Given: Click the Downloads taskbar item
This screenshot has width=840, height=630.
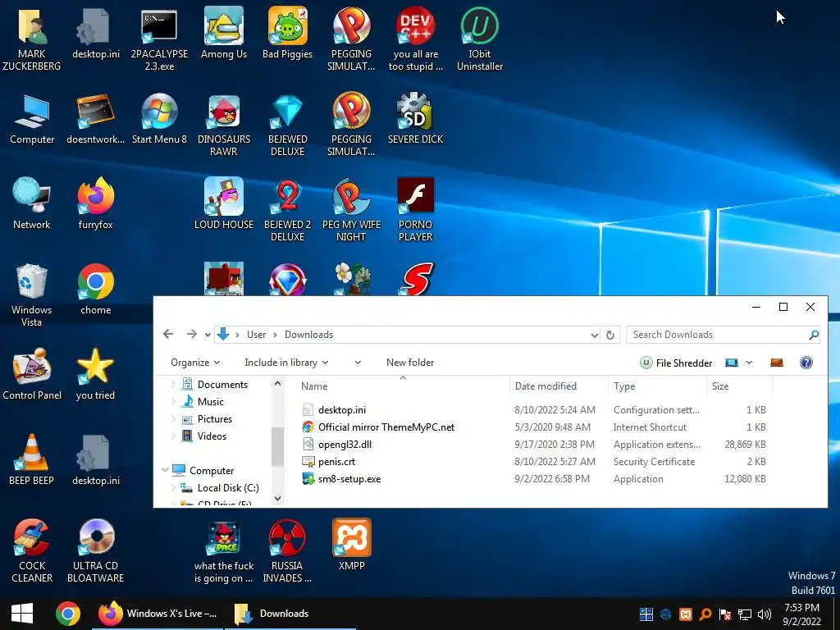Looking at the screenshot, I should (x=290, y=614).
